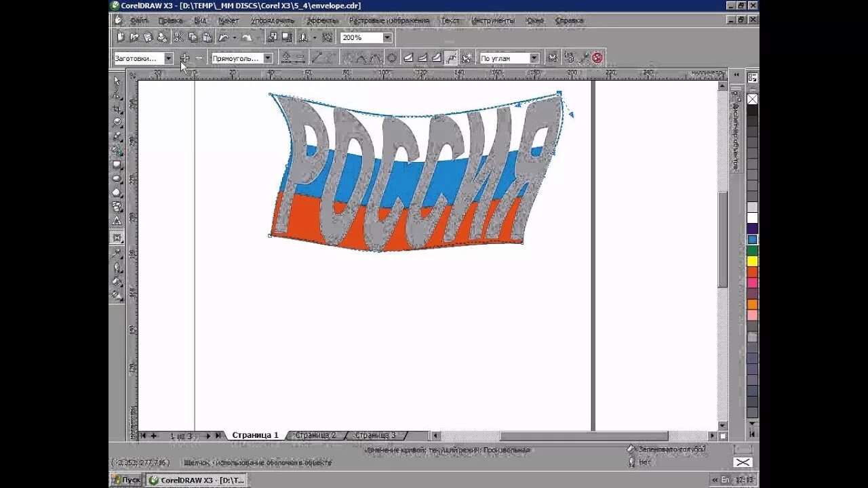
Task: Toggle Add New Envelope button
Action: tap(466, 58)
